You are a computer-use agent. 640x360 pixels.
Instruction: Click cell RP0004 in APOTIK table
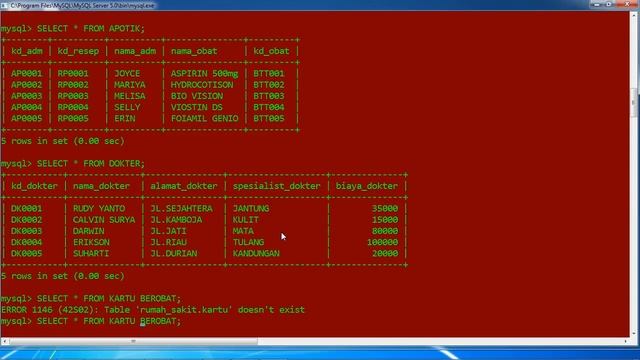point(73,107)
